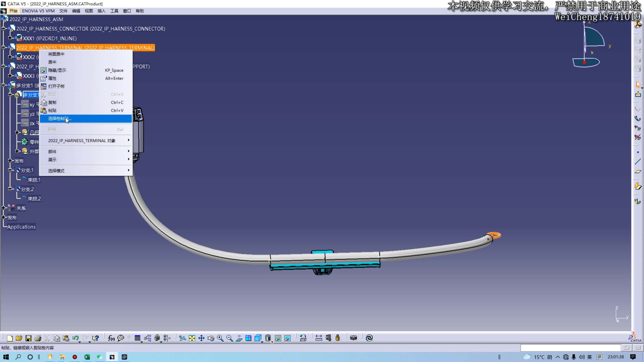Choose 选择性粘贴 in the context menu
Image resolution: width=644 pixels, height=362 pixels.
click(x=86, y=118)
